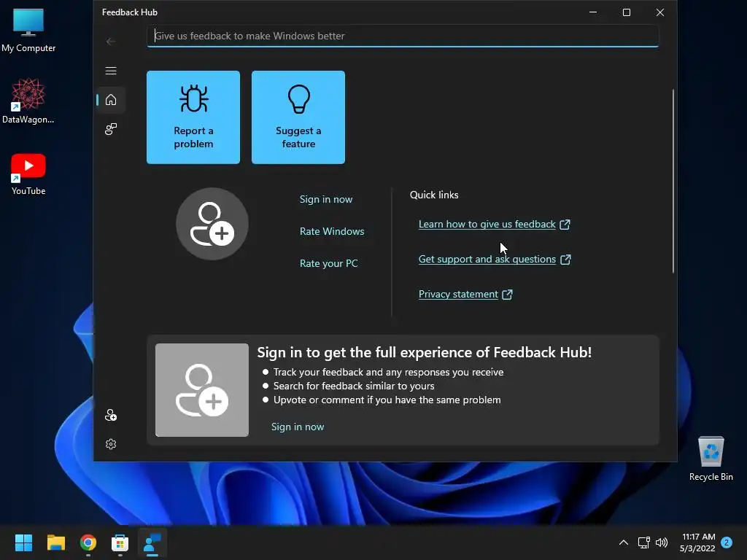Open Privacy statement link
747x560 pixels.
pyautogui.click(x=458, y=295)
